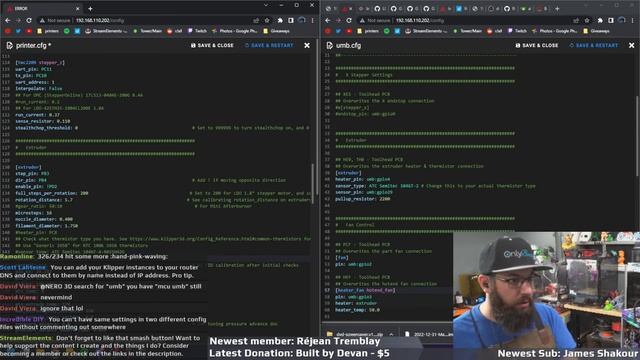
Task: Open the TowerMain bookmark in right window
Action: [x=467, y=31]
